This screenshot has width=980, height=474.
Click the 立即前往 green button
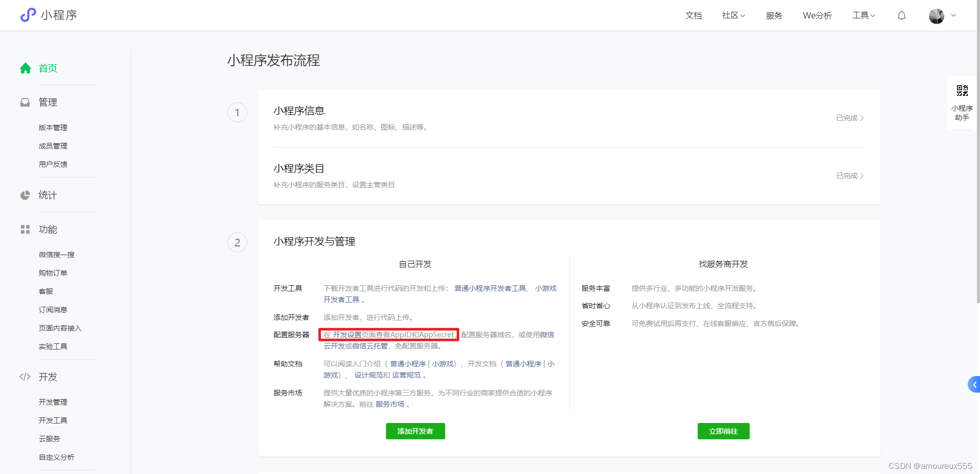[723, 431]
